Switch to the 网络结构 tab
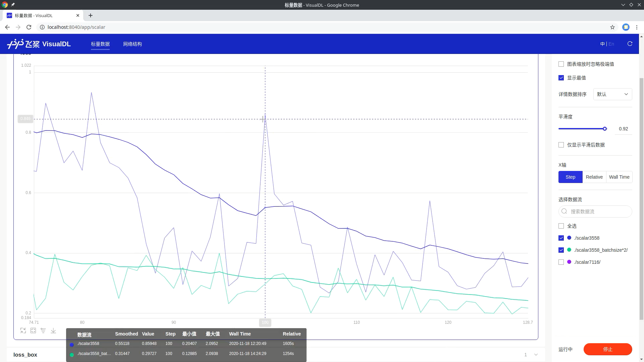This screenshot has width=644, height=362. pos(132,44)
